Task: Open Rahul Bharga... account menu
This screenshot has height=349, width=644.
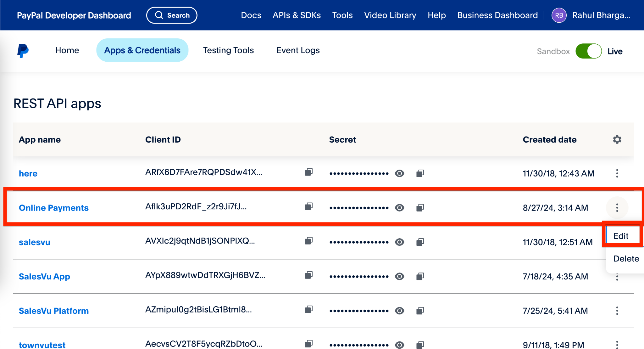Action: coord(601,15)
